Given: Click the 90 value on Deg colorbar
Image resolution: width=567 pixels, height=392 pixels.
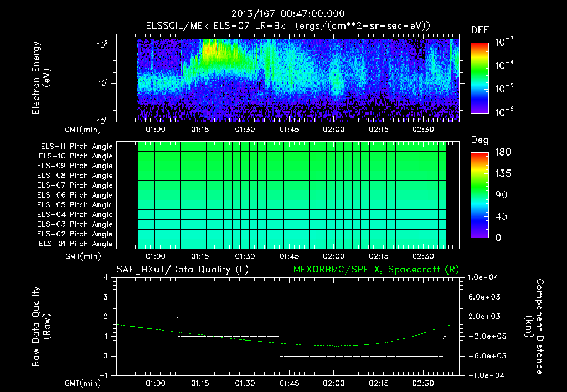Looking at the screenshot, I should 502,195.
